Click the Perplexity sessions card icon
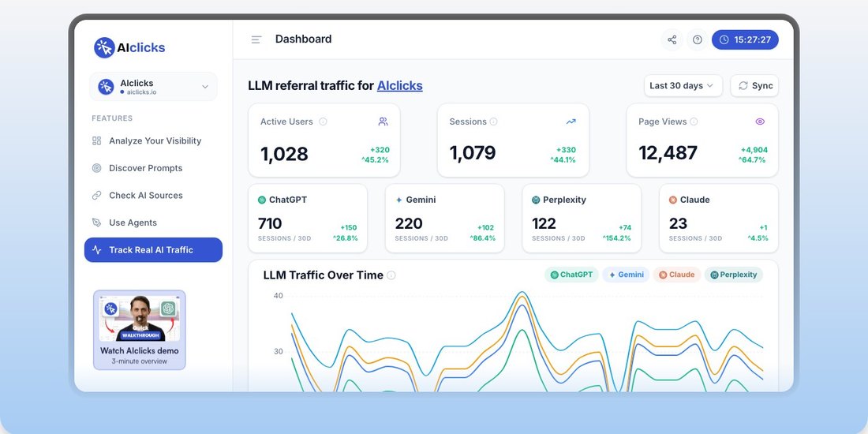The width and height of the screenshot is (868, 434). 536,200
